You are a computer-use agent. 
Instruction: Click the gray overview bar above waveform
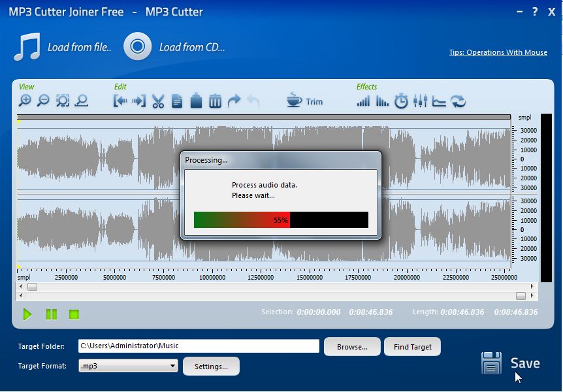(x=264, y=117)
